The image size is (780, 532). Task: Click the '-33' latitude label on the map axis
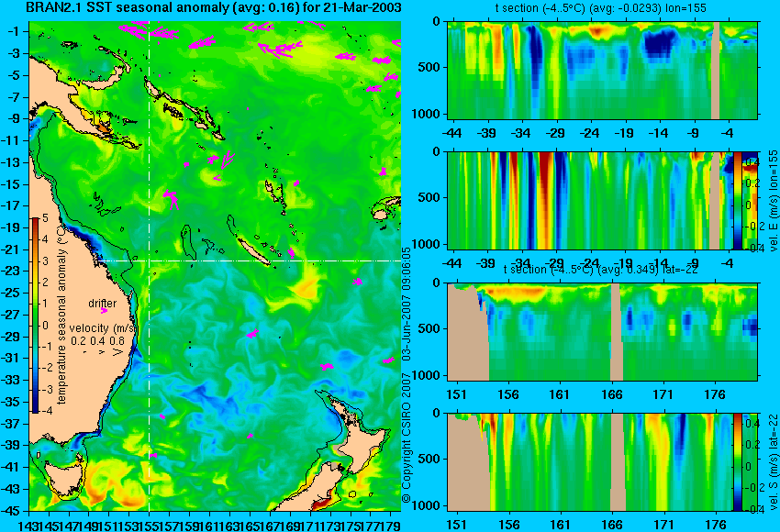tap(11, 380)
